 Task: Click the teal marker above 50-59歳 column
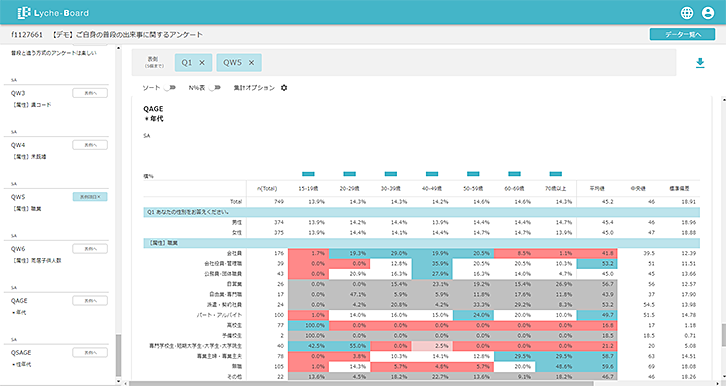(x=473, y=174)
